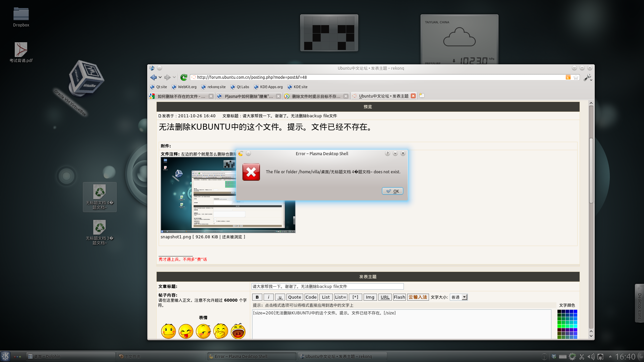Shade the Error dialog with the down arrow
Screen dimensions: 644x362
tap(395, 154)
